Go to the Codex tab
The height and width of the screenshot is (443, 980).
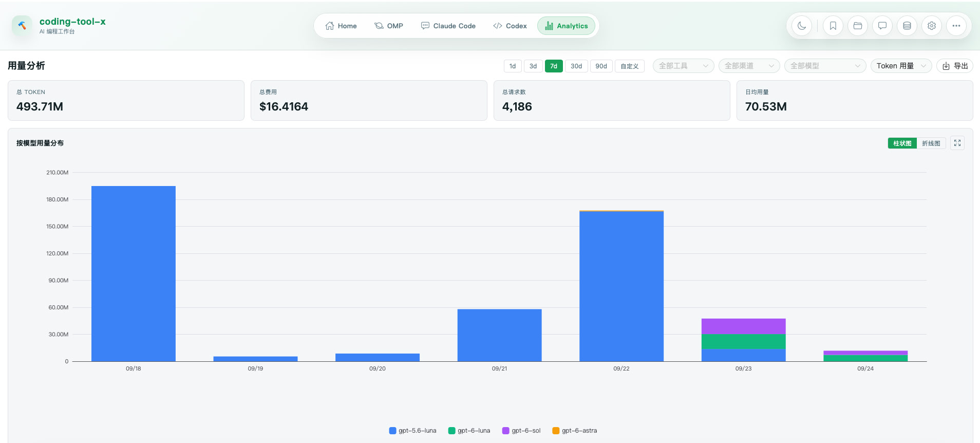coord(510,26)
